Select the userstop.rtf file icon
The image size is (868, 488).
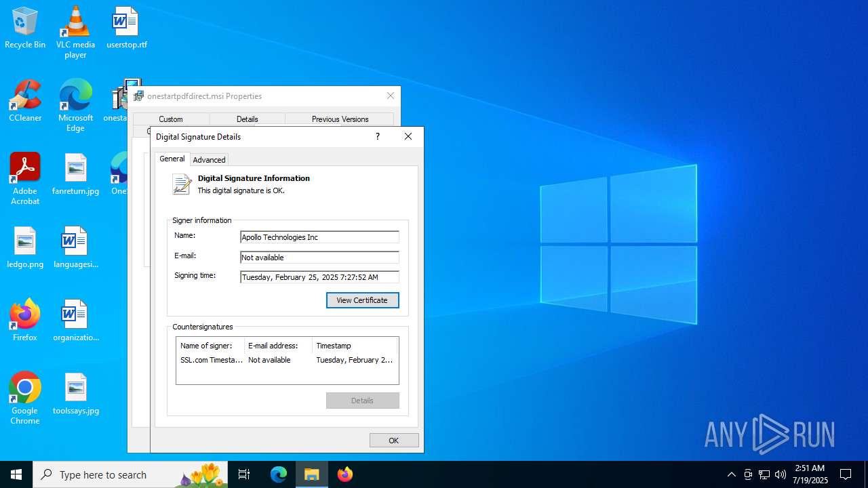click(126, 28)
